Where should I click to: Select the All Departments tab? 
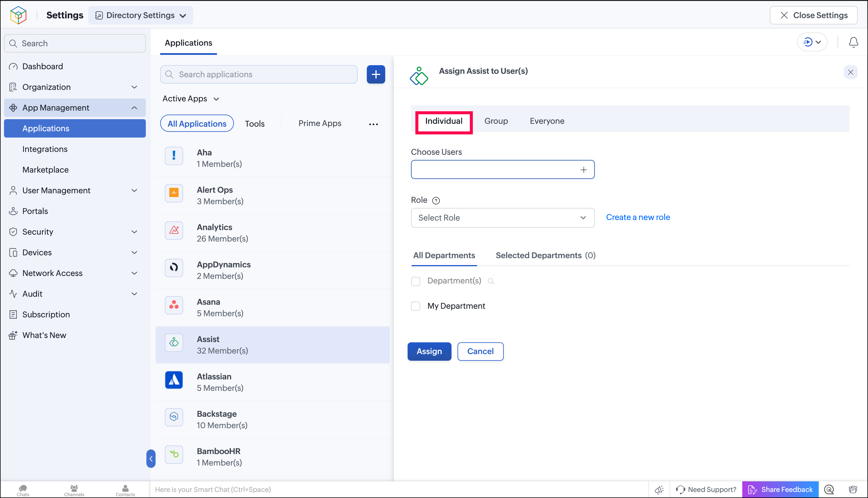(444, 256)
